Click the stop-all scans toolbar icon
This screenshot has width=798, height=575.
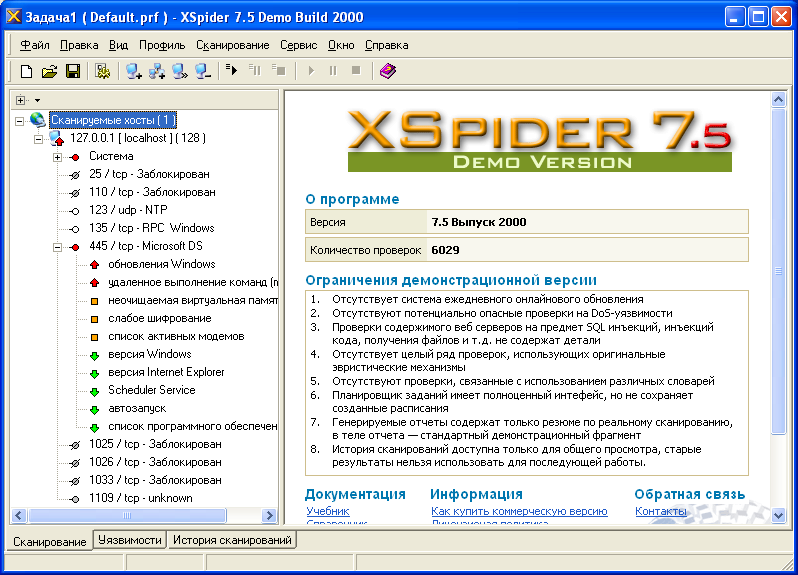click(x=278, y=70)
